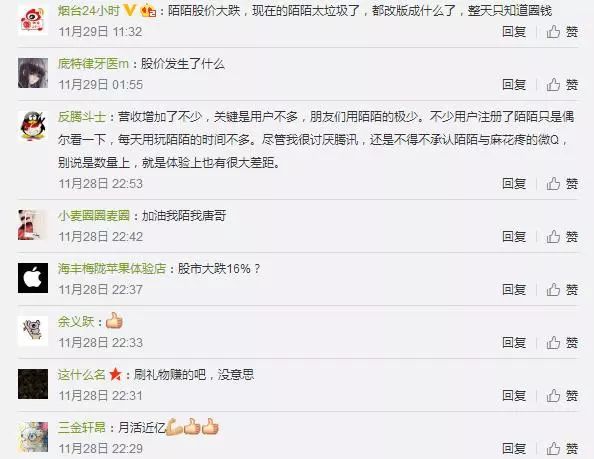Like 小麦圈圈麦圈's comment
The height and width of the screenshot is (459, 594).
pos(562,237)
